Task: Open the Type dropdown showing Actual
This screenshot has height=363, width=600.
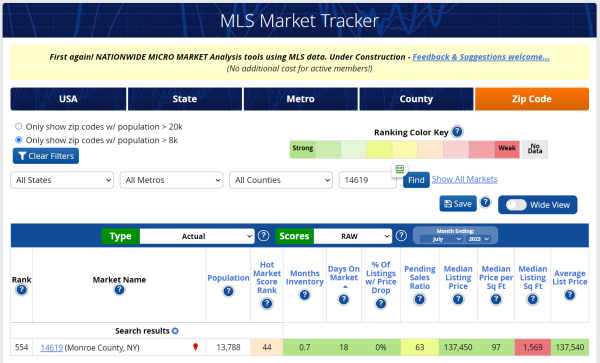Action: pyautogui.click(x=197, y=236)
